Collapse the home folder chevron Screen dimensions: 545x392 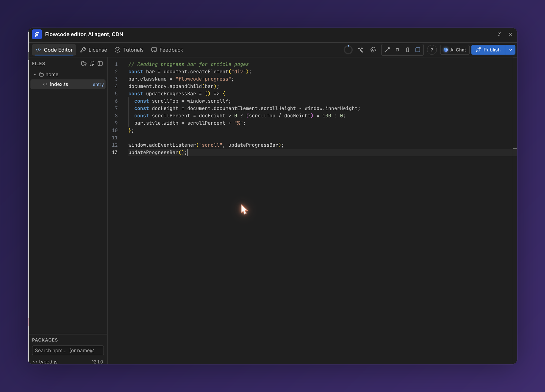(x=35, y=74)
